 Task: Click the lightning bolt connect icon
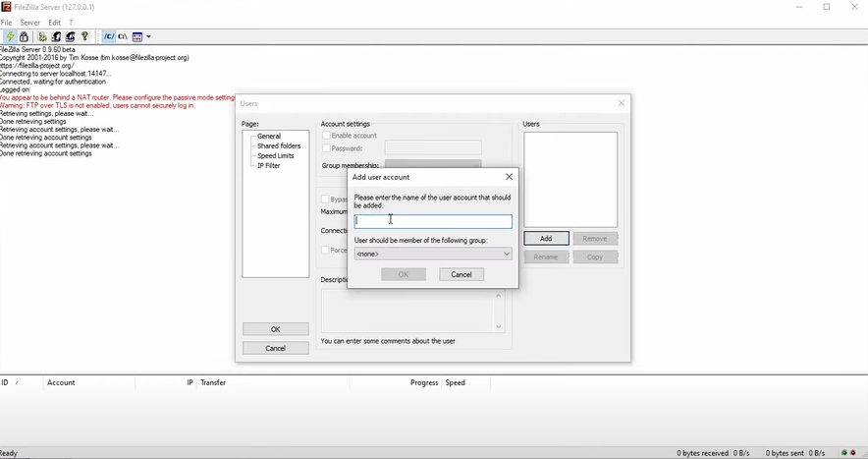pos(10,36)
